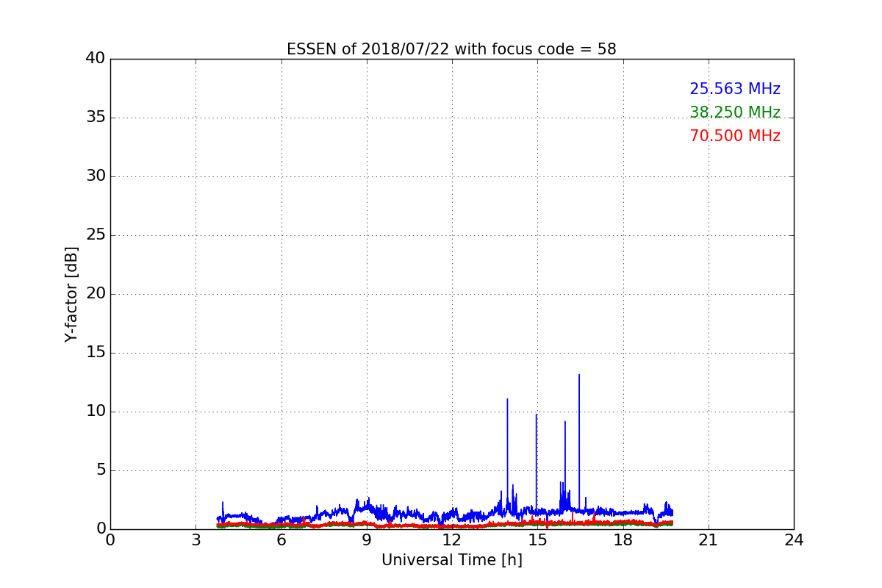Click the x-axis tick label '24'

point(794,540)
